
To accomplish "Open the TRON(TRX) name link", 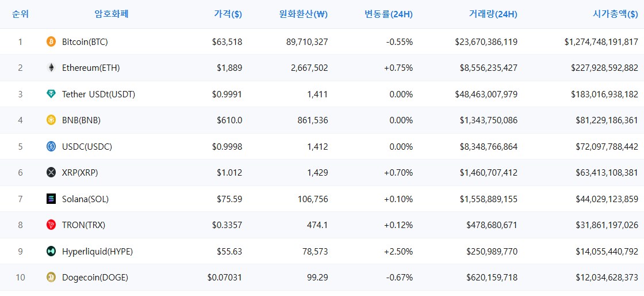I will [84, 225].
